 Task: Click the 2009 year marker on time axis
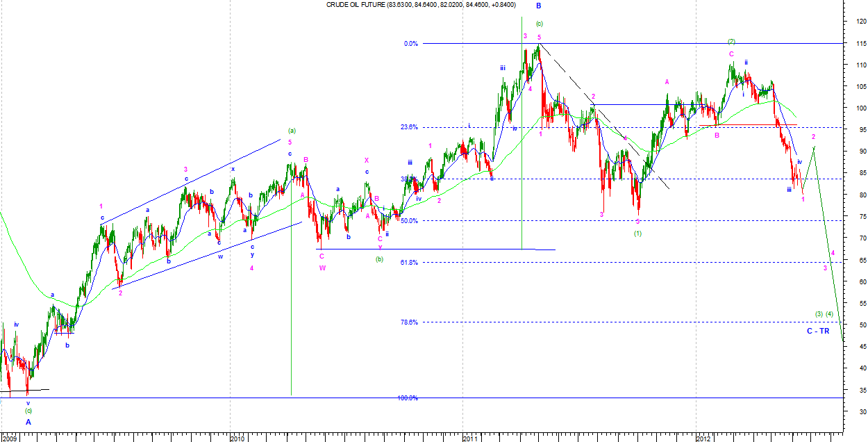pos(10,438)
